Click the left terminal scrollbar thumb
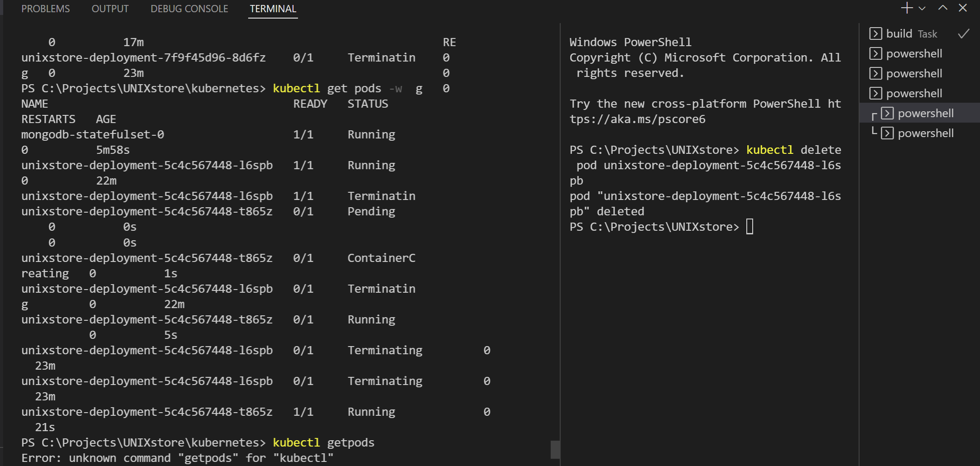This screenshot has width=980, height=466. [555, 449]
